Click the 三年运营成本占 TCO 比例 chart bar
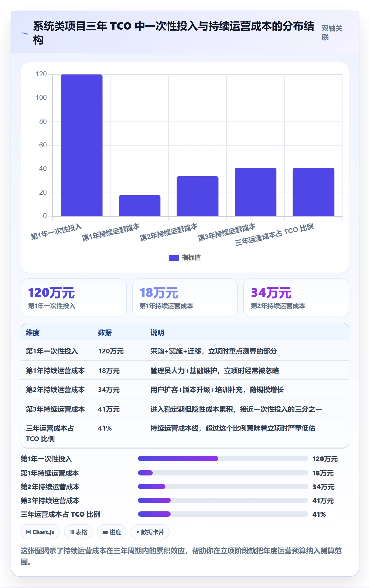370x588 pixels. click(313, 192)
